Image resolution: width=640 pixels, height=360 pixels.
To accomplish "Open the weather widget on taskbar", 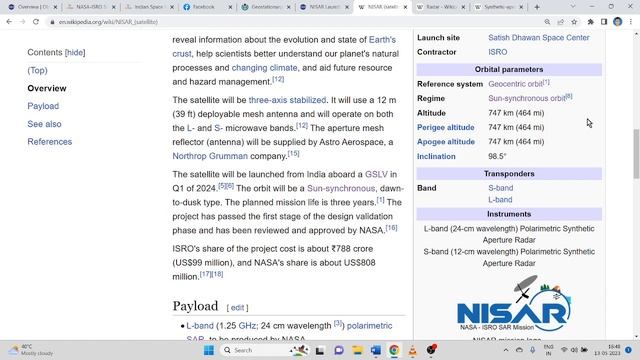I will click(x=31, y=350).
